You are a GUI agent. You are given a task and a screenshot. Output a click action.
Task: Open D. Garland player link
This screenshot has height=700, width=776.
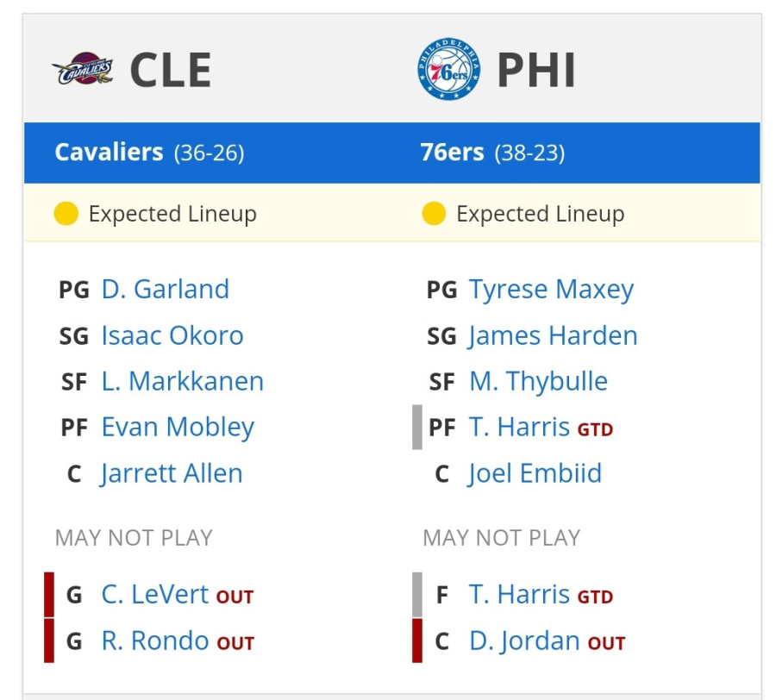[166, 289]
